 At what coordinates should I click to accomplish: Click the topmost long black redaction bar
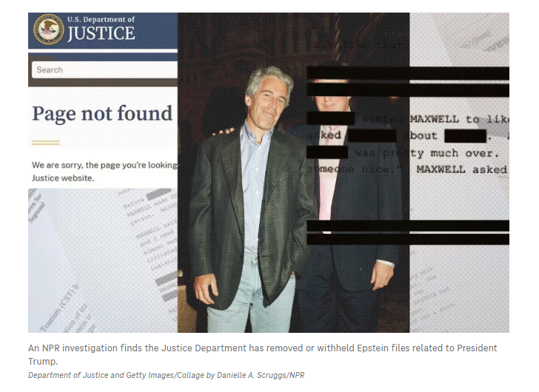pyautogui.click(x=408, y=73)
